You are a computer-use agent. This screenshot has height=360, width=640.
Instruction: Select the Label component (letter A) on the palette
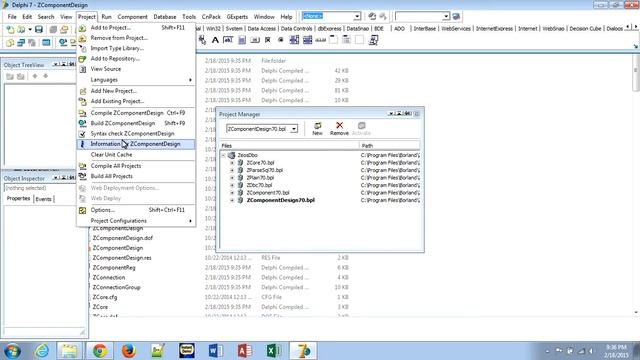(x=215, y=40)
